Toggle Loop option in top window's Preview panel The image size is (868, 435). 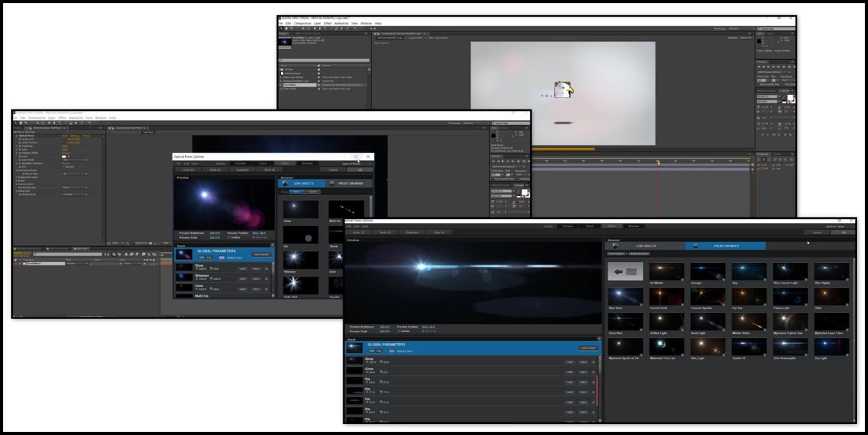click(x=789, y=67)
